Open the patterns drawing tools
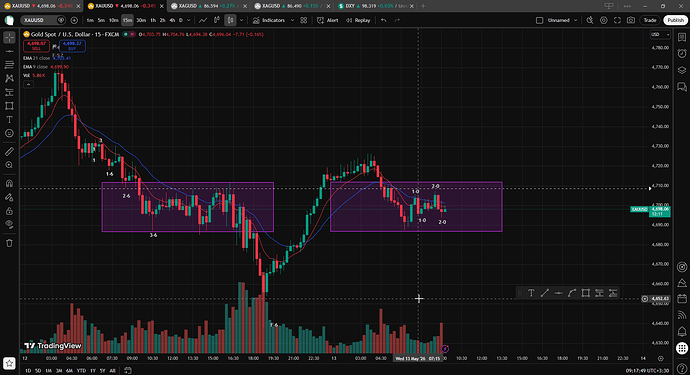This screenshot has height=375, width=690. pyautogui.click(x=9, y=78)
